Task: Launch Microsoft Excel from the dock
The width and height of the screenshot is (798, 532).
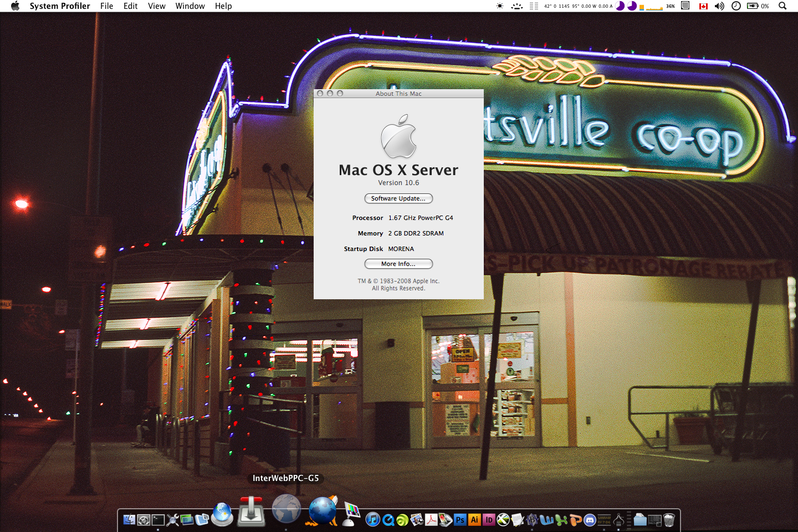Action: pos(561,520)
